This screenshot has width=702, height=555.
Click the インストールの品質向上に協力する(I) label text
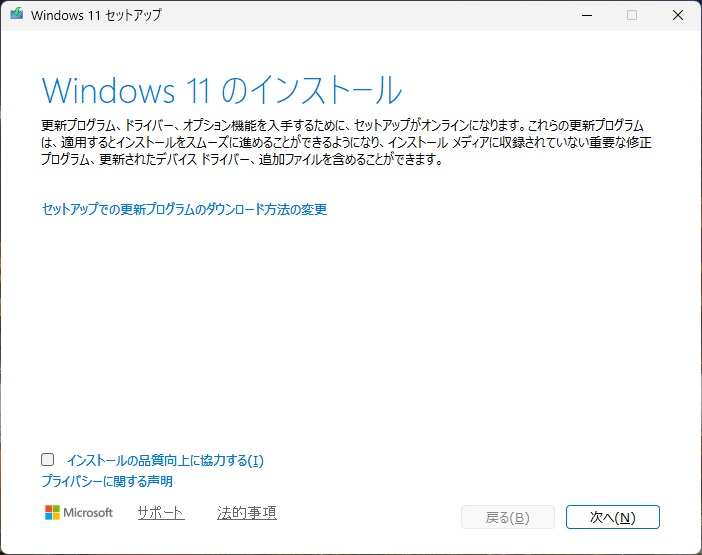point(164,461)
